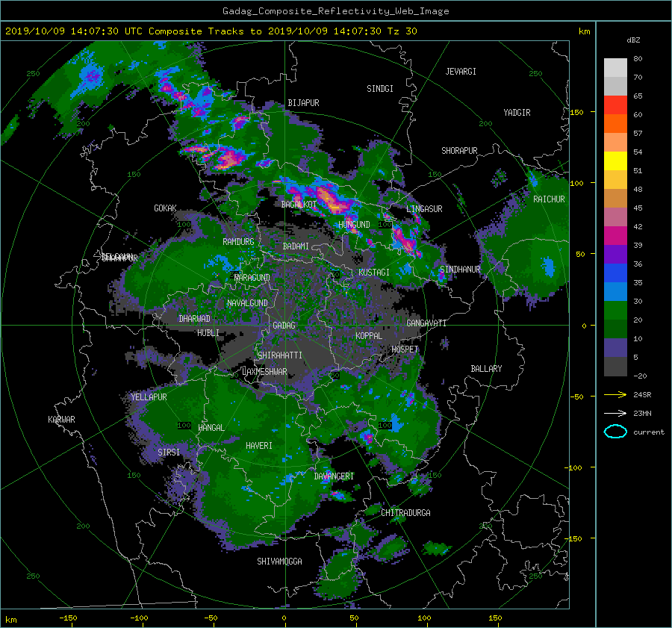Image resolution: width=672 pixels, height=628 pixels.
Task: Click the RAICHUR city label
Action: click(549, 199)
